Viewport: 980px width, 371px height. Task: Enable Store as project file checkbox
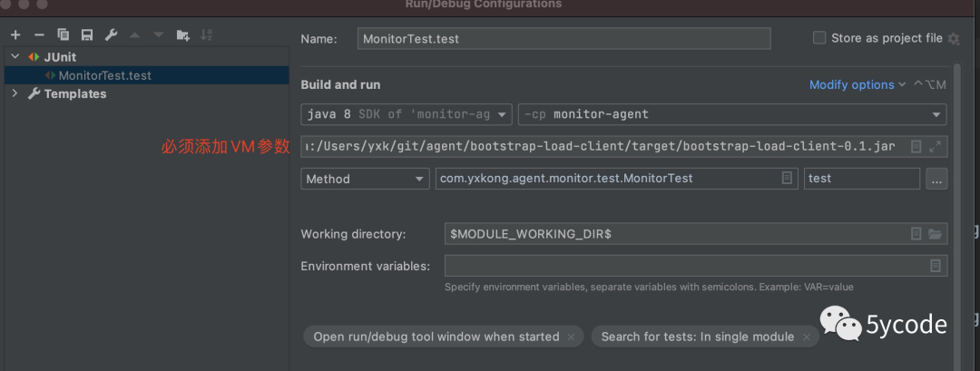coord(819,38)
